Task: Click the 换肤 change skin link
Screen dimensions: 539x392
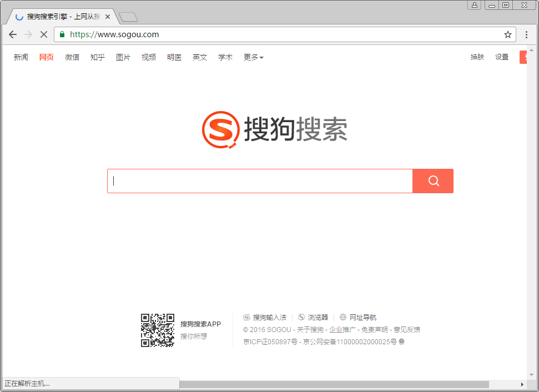Action: (x=477, y=57)
